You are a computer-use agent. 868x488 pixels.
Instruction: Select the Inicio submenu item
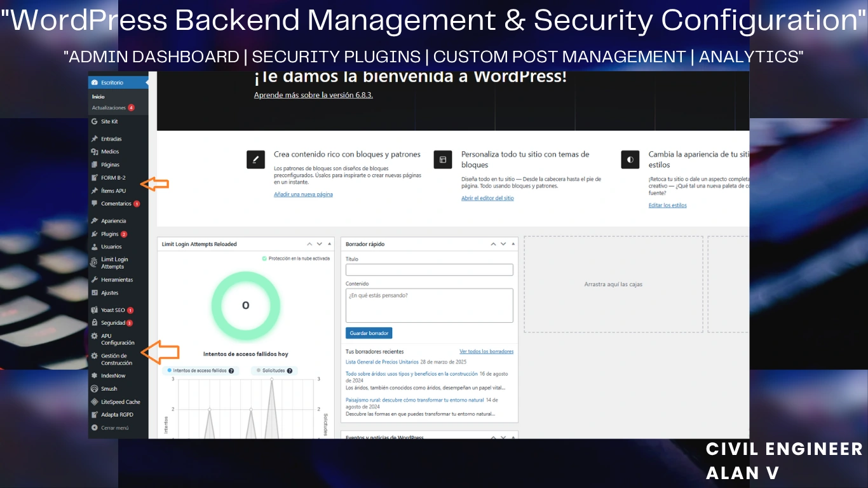coord(98,97)
